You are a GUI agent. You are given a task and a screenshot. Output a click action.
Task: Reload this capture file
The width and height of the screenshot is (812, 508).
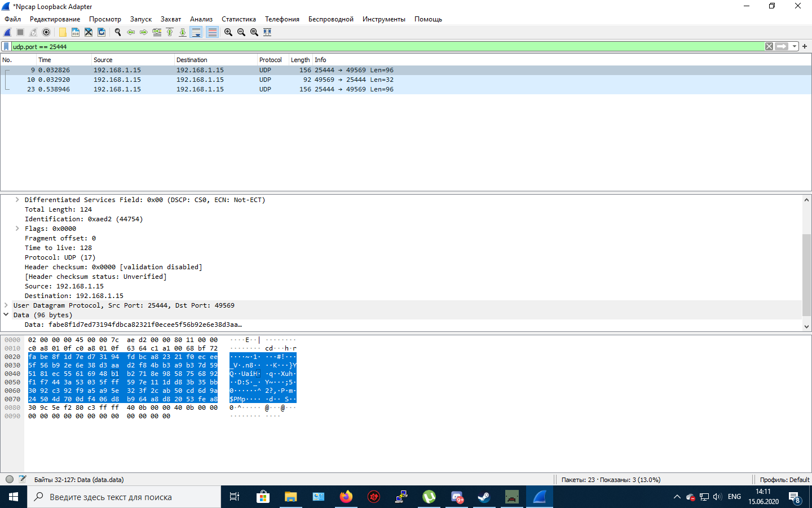point(101,32)
